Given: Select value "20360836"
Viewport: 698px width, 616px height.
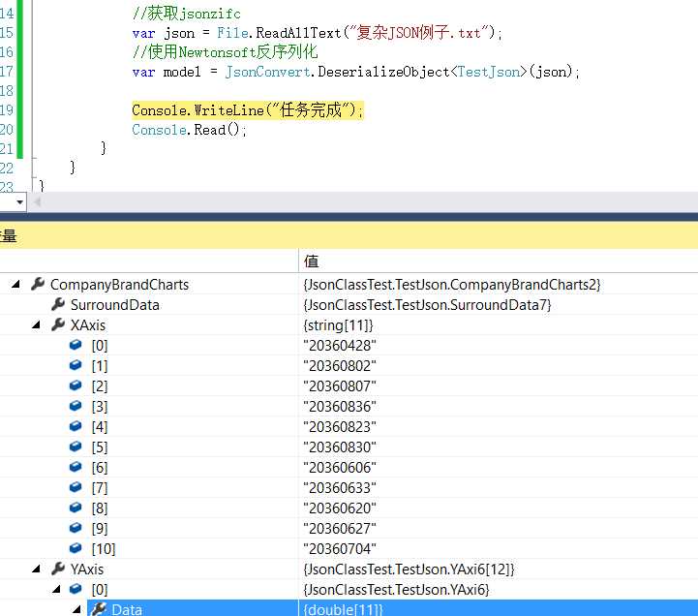Looking at the screenshot, I should 340,407.
